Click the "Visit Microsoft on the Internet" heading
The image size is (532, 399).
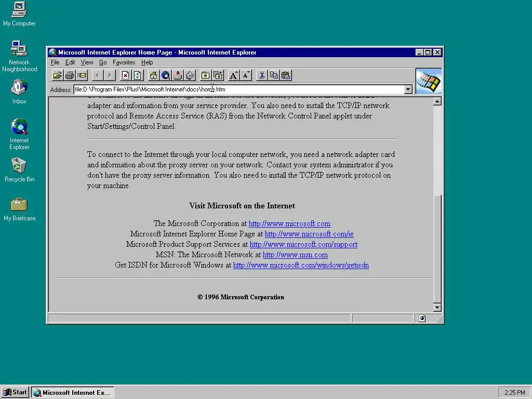[242, 206]
